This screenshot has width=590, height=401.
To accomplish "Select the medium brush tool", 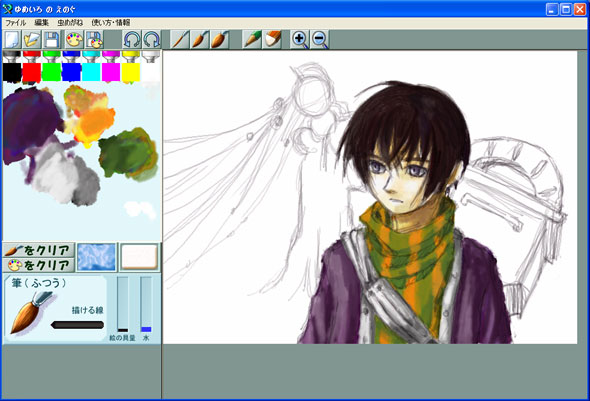I will point(199,39).
